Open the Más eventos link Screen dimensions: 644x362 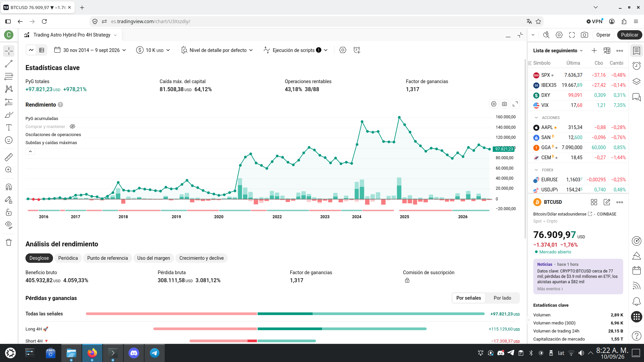coord(550,289)
